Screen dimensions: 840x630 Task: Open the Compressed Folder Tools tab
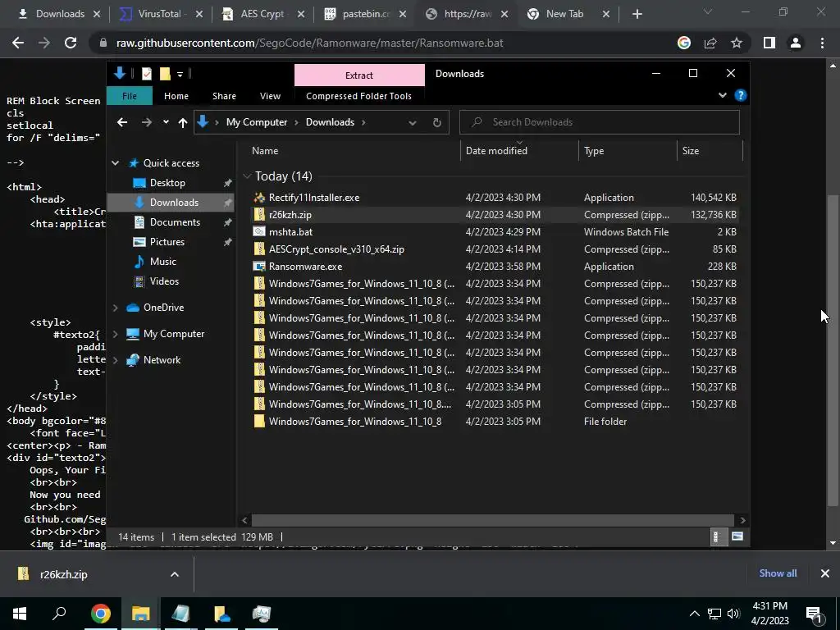coord(359,96)
